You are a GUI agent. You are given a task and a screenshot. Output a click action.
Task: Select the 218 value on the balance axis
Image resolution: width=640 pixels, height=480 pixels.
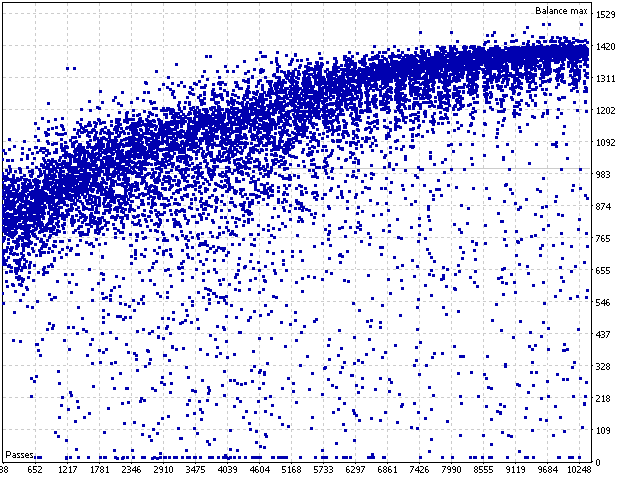click(x=603, y=398)
